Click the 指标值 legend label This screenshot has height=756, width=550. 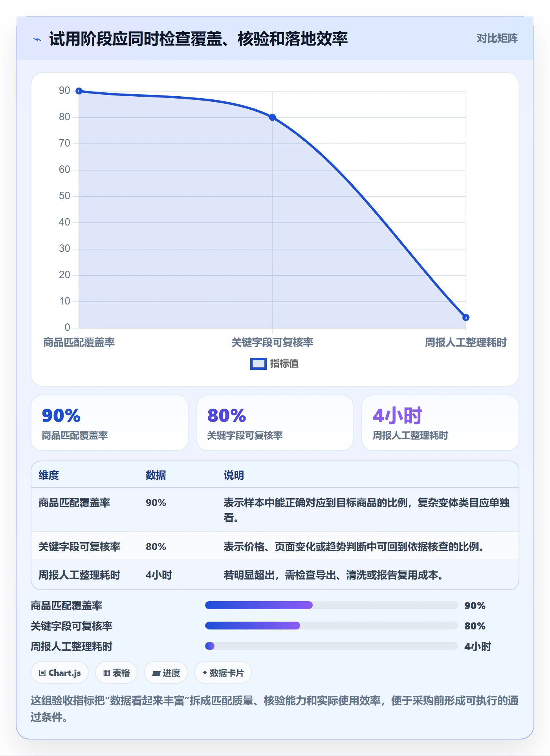click(x=284, y=364)
